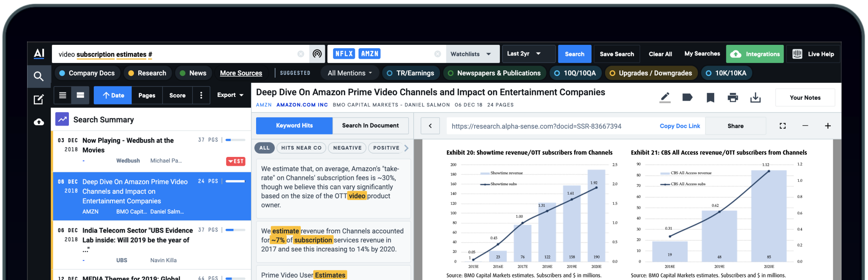The height and width of the screenshot is (280, 868).
Task: Click the Copy Doc Link link
Action: pyautogui.click(x=680, y=126)
